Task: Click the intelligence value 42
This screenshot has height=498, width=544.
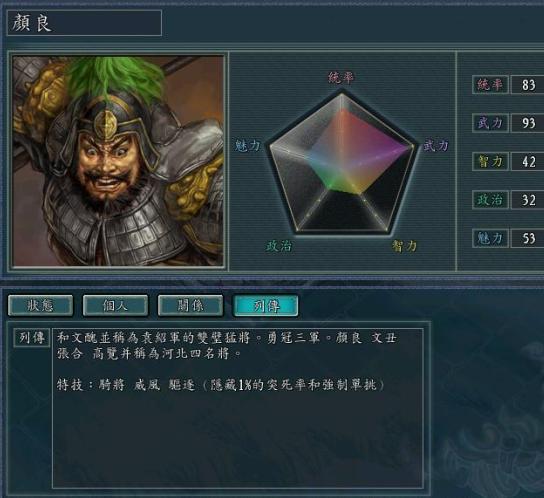Action: coord(528,161)
